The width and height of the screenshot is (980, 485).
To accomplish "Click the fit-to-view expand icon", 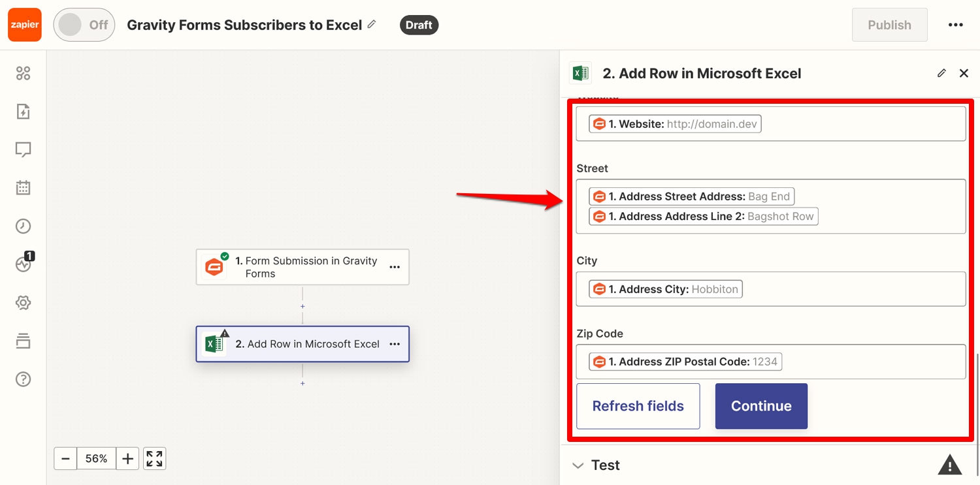I will pos(154,459).
